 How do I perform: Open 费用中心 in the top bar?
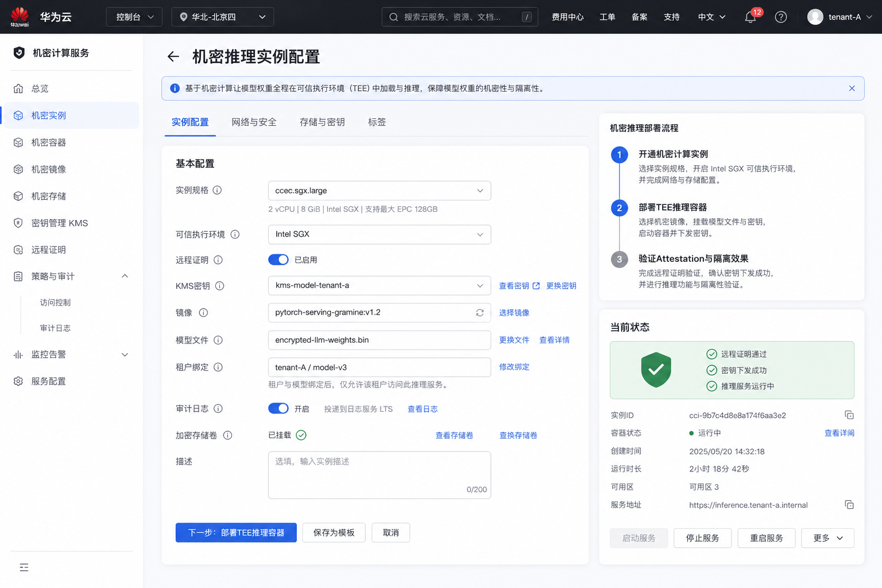[x=567, y=17]
